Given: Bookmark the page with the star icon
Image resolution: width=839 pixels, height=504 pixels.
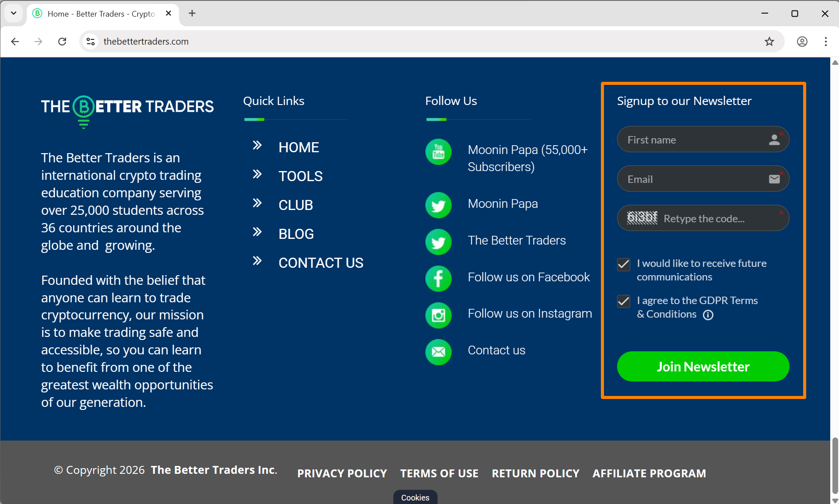Looking at the screenshot, I should 769,41.
